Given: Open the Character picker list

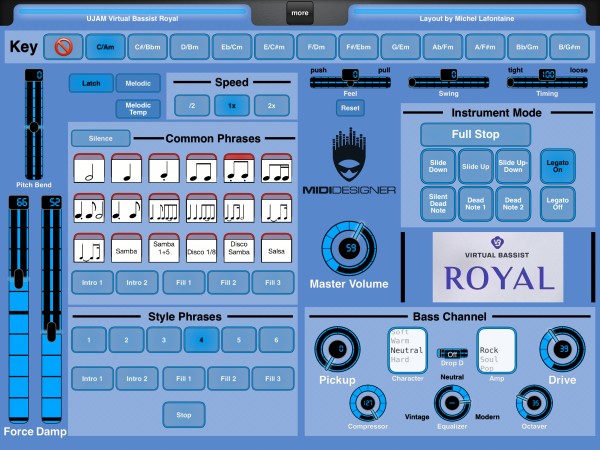Looking at the screenshot, I should click(407, 350).
